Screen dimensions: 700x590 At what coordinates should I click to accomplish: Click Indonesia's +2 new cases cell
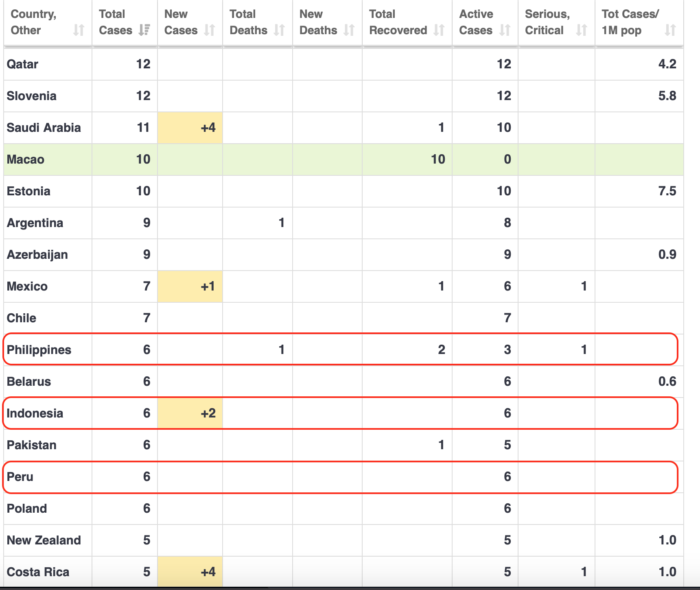pyautogui.click(x=190, y=413)
